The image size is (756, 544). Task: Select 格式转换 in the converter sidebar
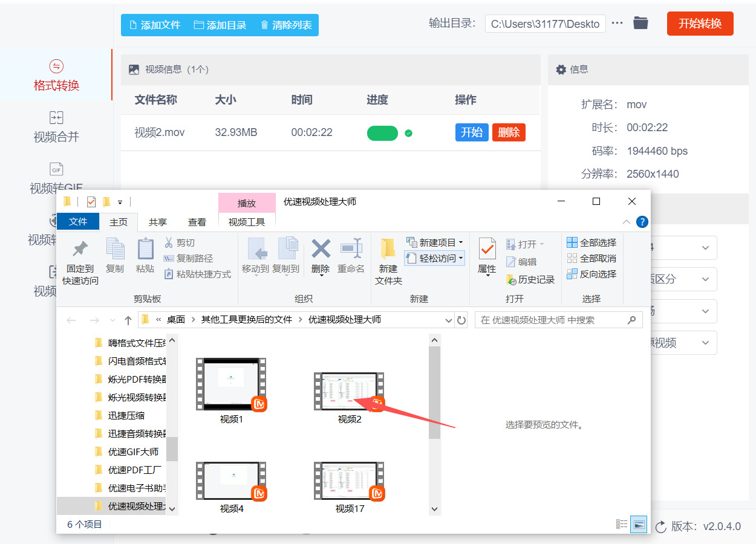56,75
